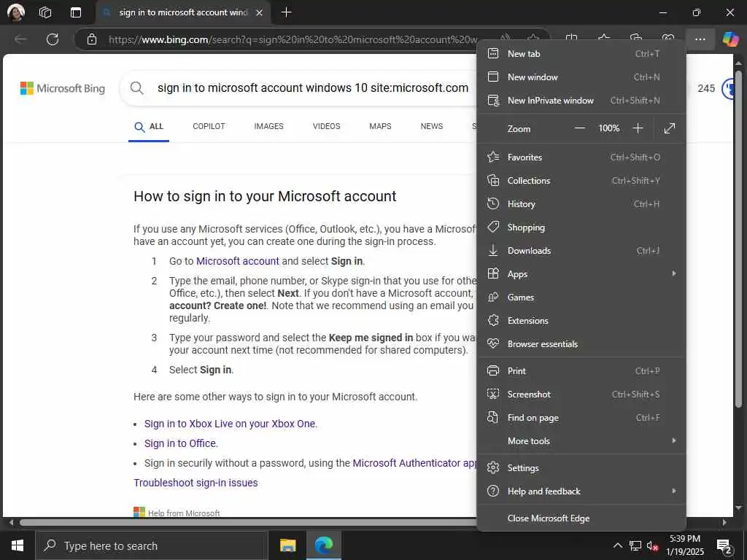Choose New InPrivate window
747x560 pixels.
581,101
